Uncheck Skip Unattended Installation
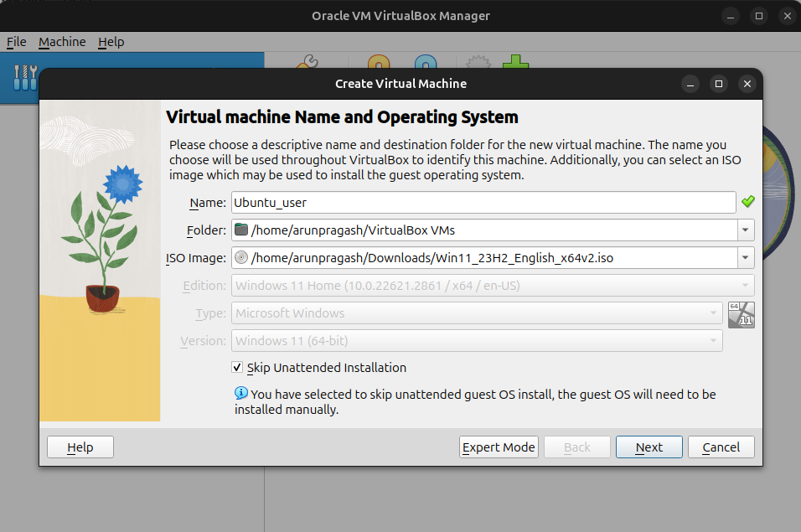 pyautogui.click(x=237, y=367)
